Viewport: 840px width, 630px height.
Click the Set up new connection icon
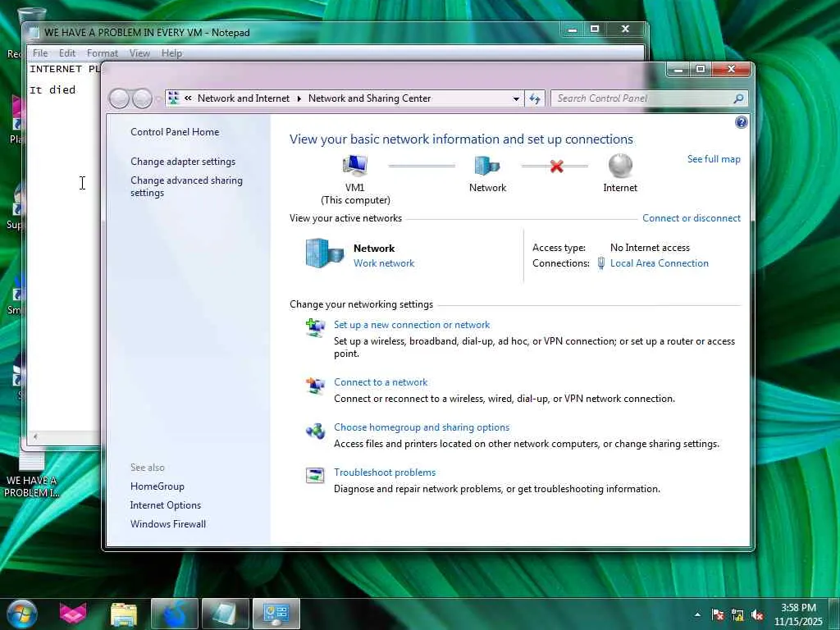click(x=315, y=327)
